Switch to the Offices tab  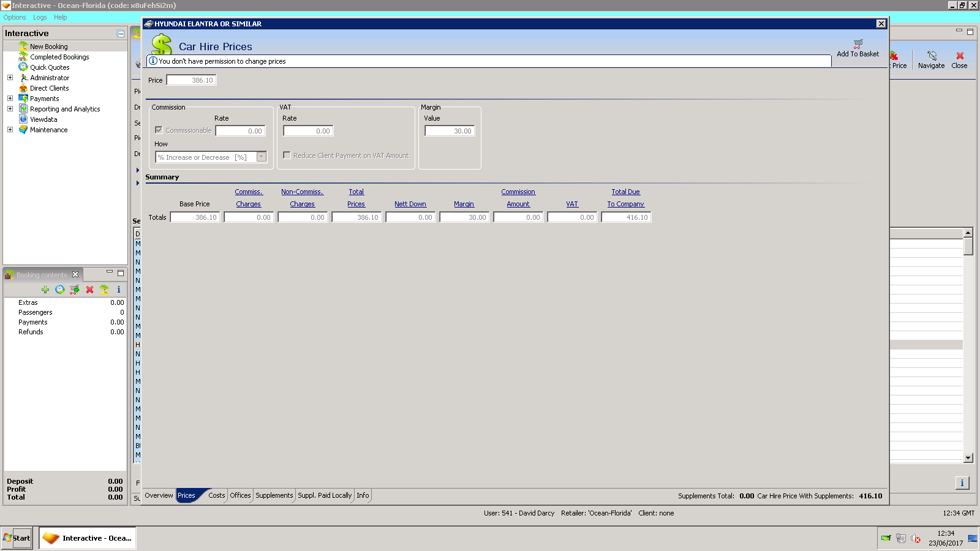pyautogui.click(x=240, y=495)
